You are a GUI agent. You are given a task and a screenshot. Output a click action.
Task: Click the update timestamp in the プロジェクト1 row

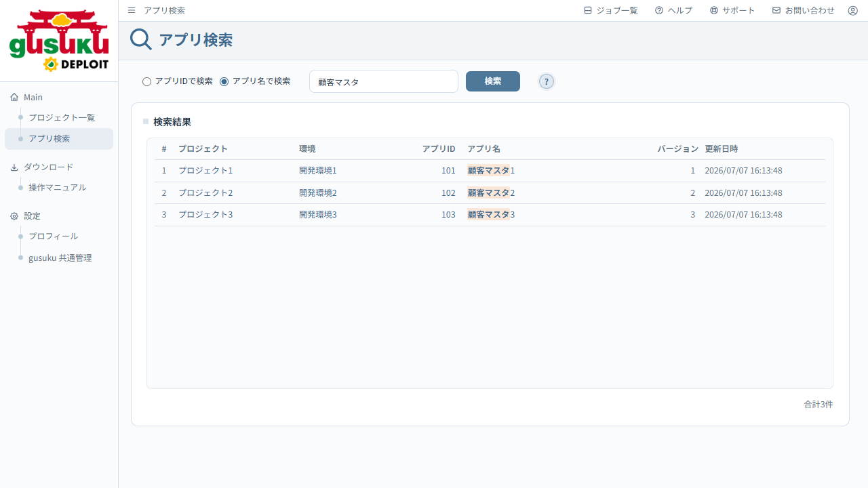click(743, 171)
